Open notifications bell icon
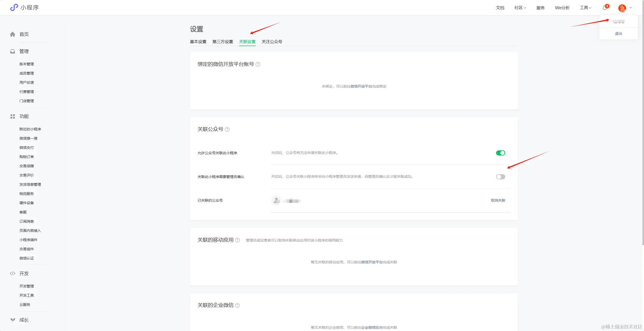This screenshot has height=331, width=644. point(605,8)
